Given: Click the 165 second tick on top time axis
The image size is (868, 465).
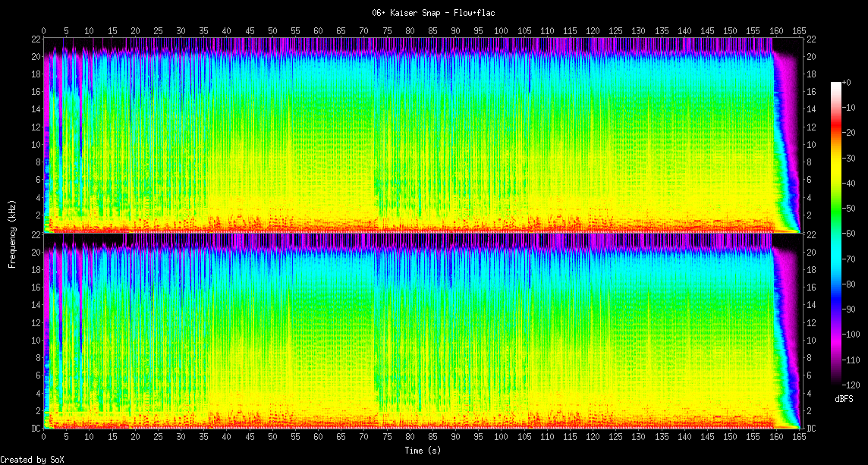Looking at the screenshot, I should (799, 31).
